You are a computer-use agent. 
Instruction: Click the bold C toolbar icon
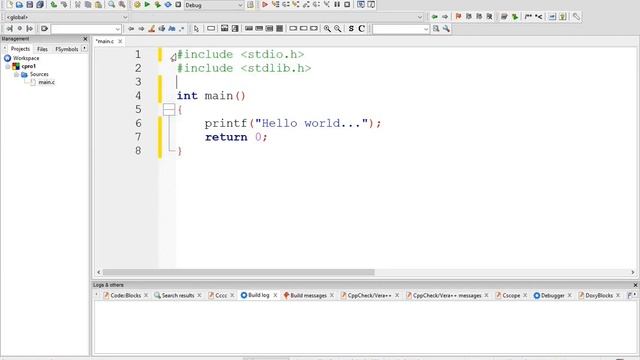tap(361, 29)
